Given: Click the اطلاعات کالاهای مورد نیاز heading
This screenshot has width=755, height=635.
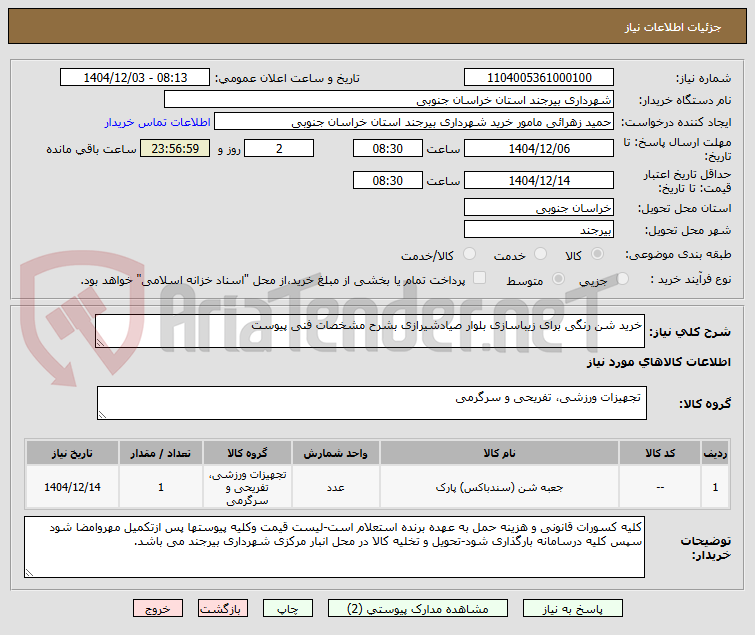Looking at the screenshot, I should (658, 362).
